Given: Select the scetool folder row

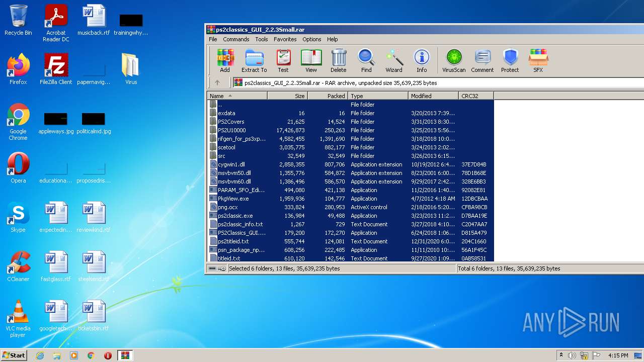Looking at the screenshot, I should coord(351,147).
